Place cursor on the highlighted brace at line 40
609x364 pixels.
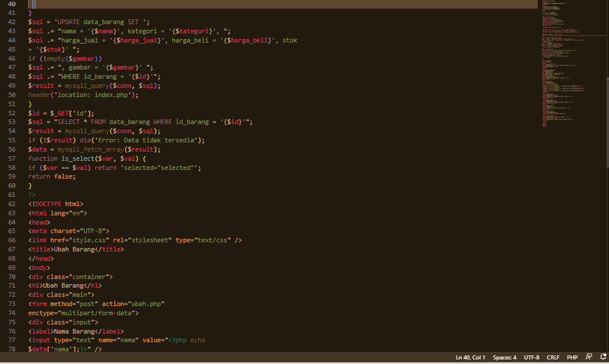pos(33,3)
